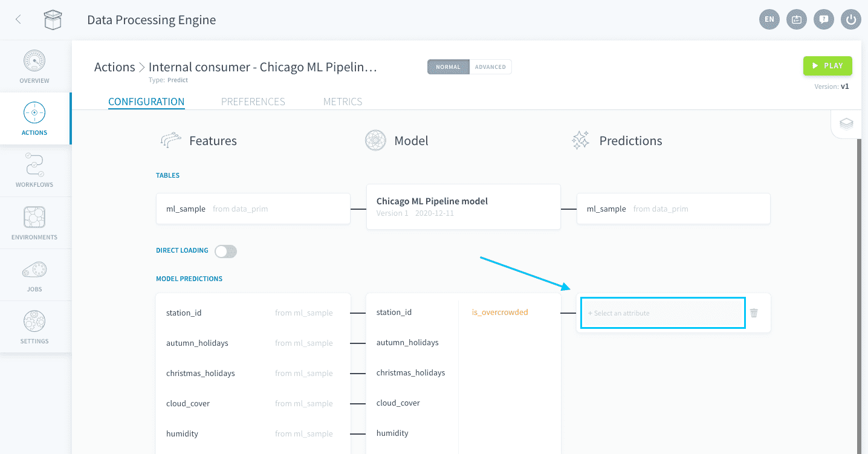Click the Data Processing Engine box logo
Image resolution: width=868 pixels, height=454 pixels.
pos(53,20)
